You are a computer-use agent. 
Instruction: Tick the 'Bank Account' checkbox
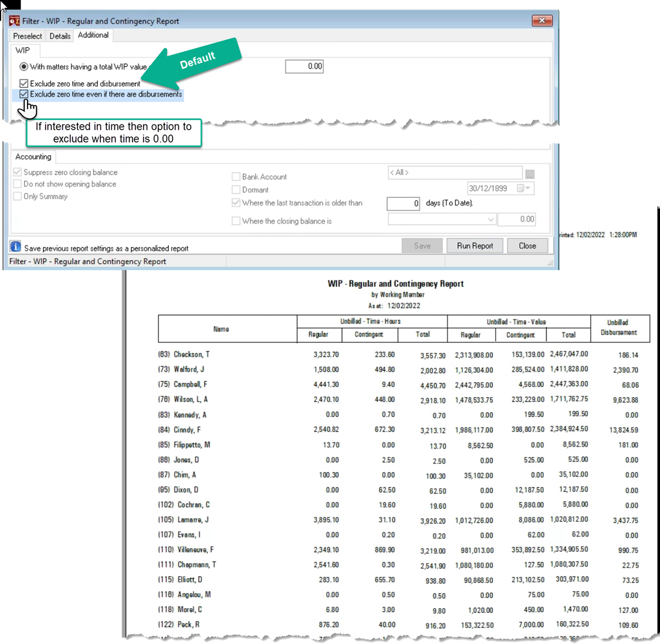point(236,177)
